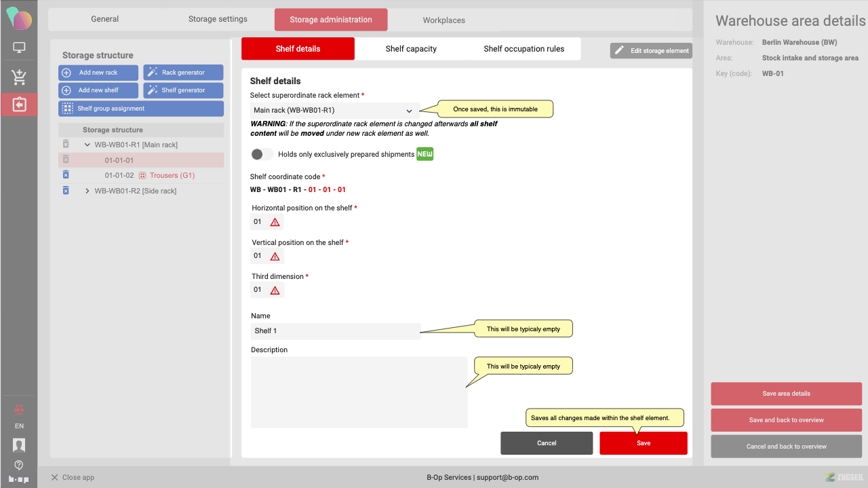Image resolution: width=868 pixels, height=488 pixels.
Task: Click the Trousers group grid icon
Action: pyautogui.click(x=142, y=175)
